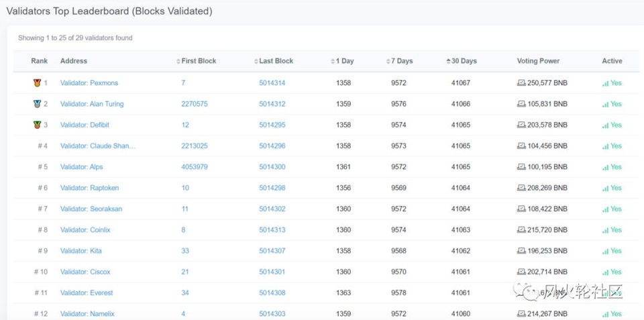Click the bronze medal icon for rank 3
The image size is (644, 320).
37,125
